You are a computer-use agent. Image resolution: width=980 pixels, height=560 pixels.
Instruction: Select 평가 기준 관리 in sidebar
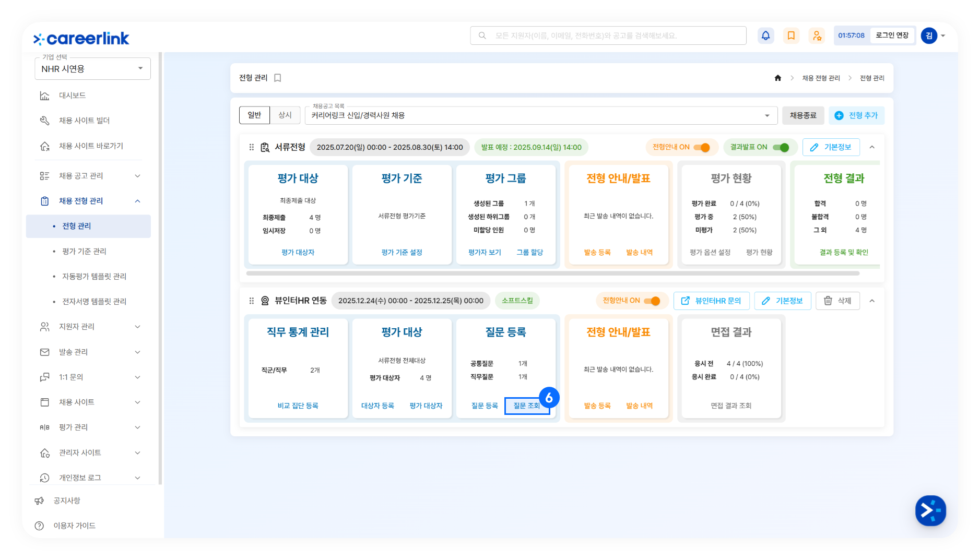84,252
